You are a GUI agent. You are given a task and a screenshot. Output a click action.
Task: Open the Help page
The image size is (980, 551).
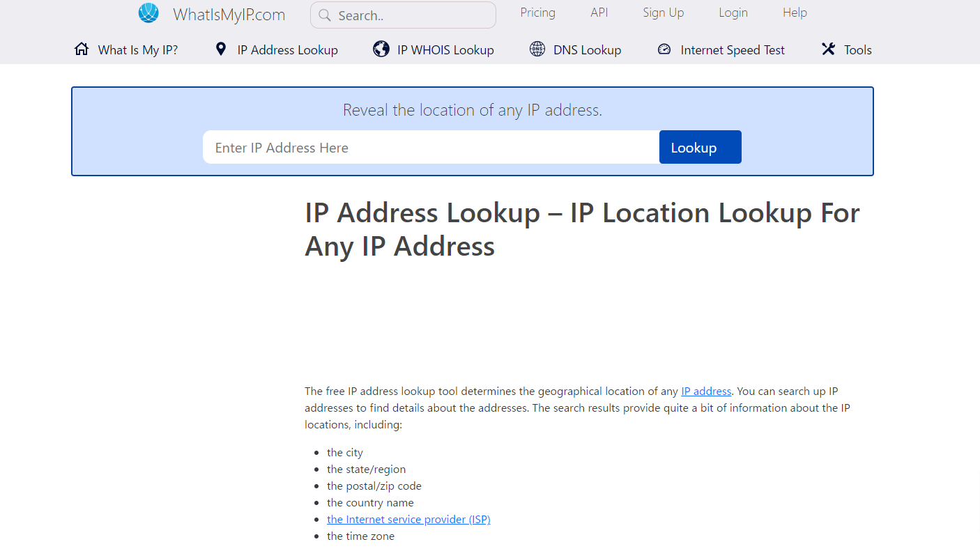795,13
